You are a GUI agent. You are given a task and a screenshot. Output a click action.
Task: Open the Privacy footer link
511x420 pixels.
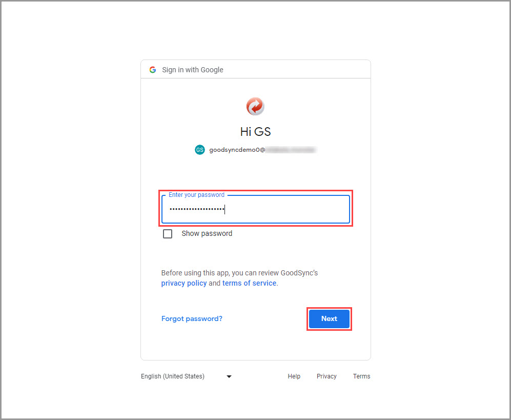326,376
